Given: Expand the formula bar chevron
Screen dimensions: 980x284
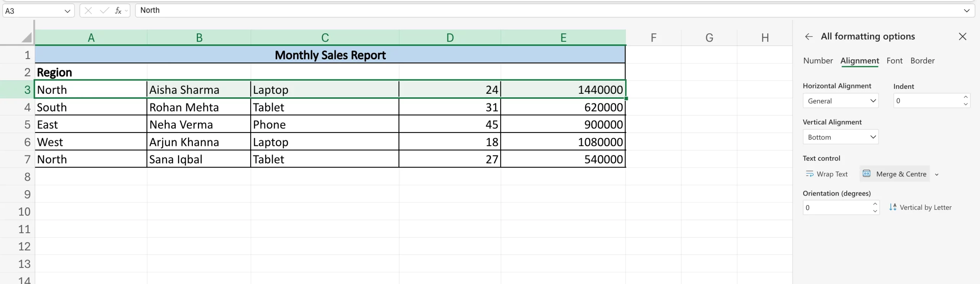Looking at the screenshot, I should pyautogui.click(x=967, y=11).
